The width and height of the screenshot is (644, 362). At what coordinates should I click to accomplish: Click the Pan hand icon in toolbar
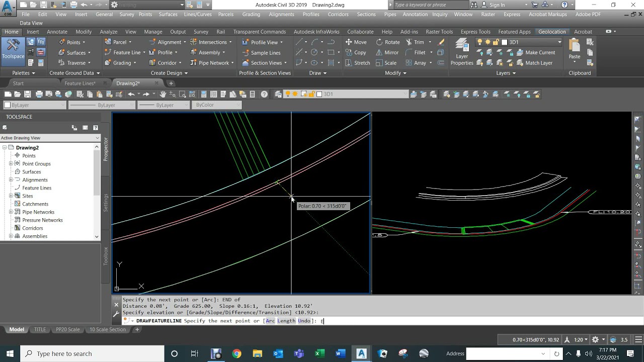[x=163, y=94]
